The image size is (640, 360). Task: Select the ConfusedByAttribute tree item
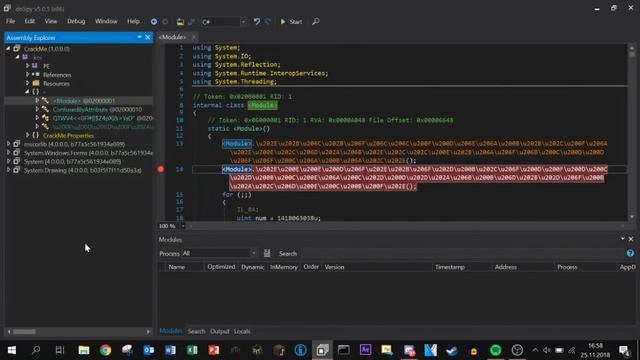tap(97, 109)
